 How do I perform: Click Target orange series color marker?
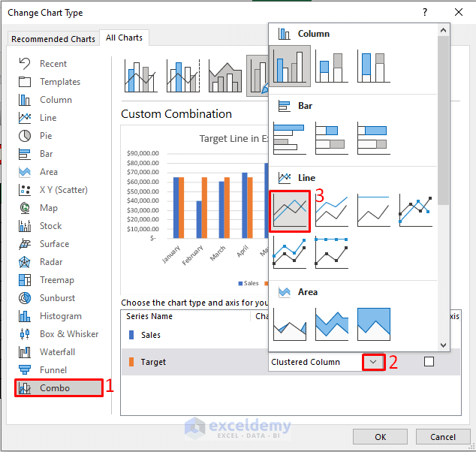click(x=131, y=362)
